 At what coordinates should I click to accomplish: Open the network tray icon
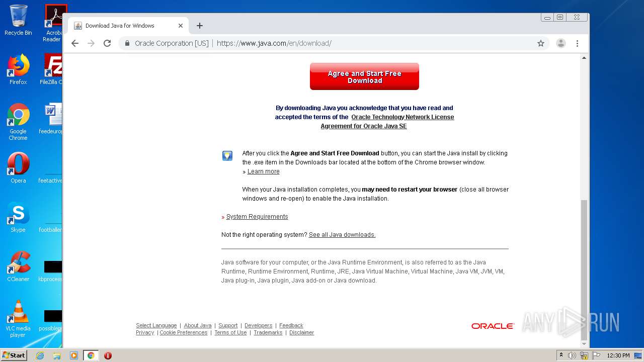(x=584, y=355)
